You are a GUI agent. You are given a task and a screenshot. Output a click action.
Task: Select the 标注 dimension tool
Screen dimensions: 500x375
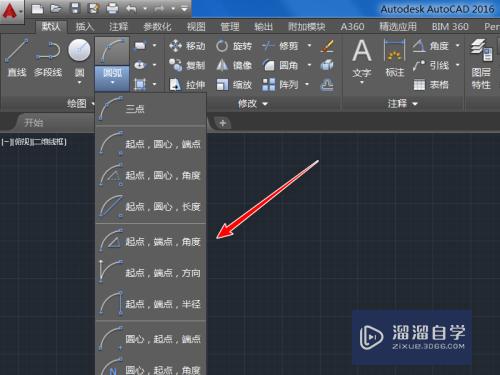[395, 58]
